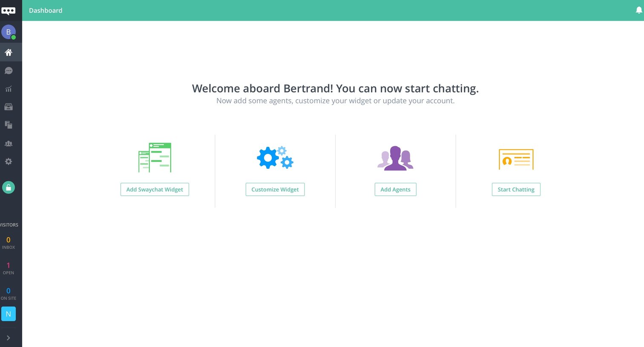Screen dimensions: 644x347
Task: Select the On Site counter showing 0
Action: (9, 294)
